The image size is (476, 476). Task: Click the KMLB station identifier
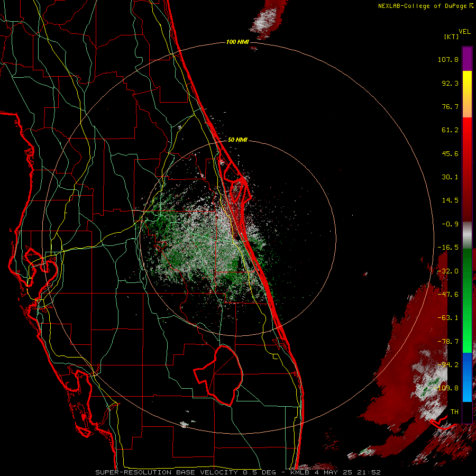[301, 472]
